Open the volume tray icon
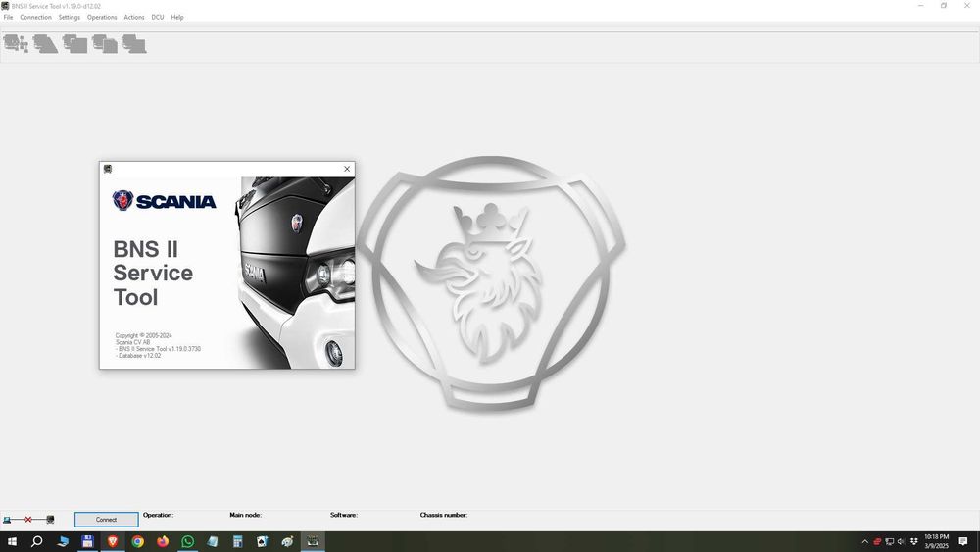The width and height of the screenshot is (980, 552). click(902, 541)
